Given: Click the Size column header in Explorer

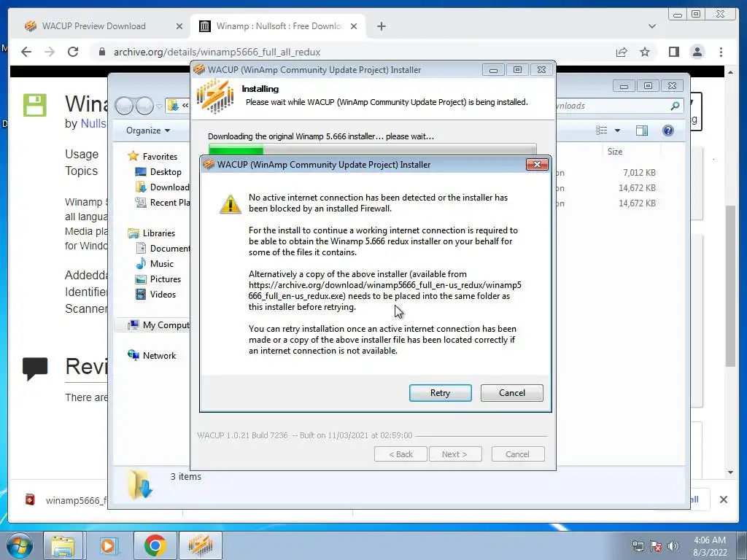Looking at the screenshot, I should click(x=614, y=152).
